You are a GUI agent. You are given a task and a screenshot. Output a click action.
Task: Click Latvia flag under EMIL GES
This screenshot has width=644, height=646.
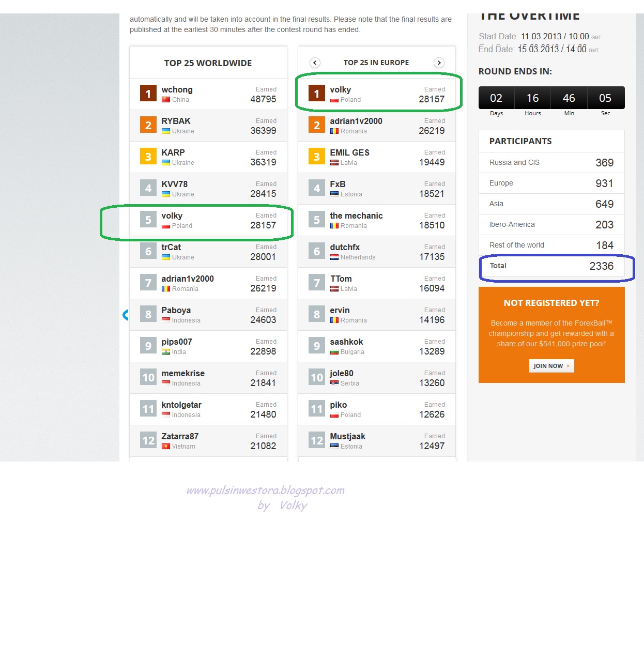[x=334, y=163]
